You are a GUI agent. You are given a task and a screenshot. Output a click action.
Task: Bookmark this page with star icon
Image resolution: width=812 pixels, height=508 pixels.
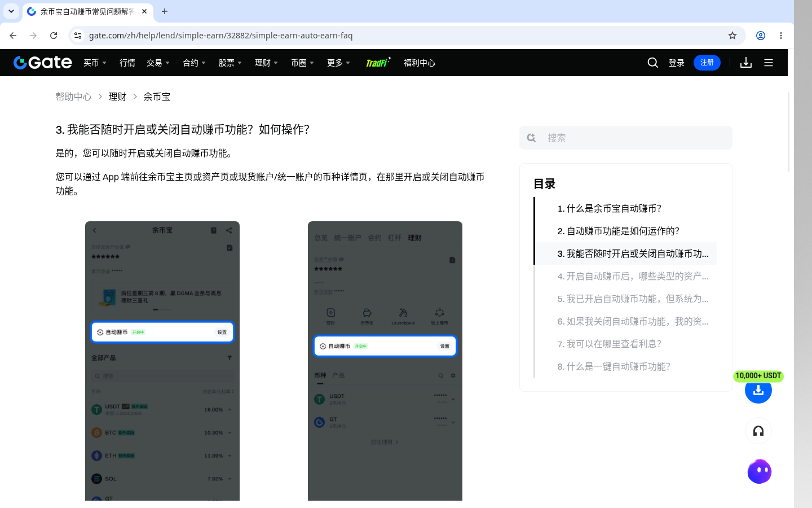732,36
